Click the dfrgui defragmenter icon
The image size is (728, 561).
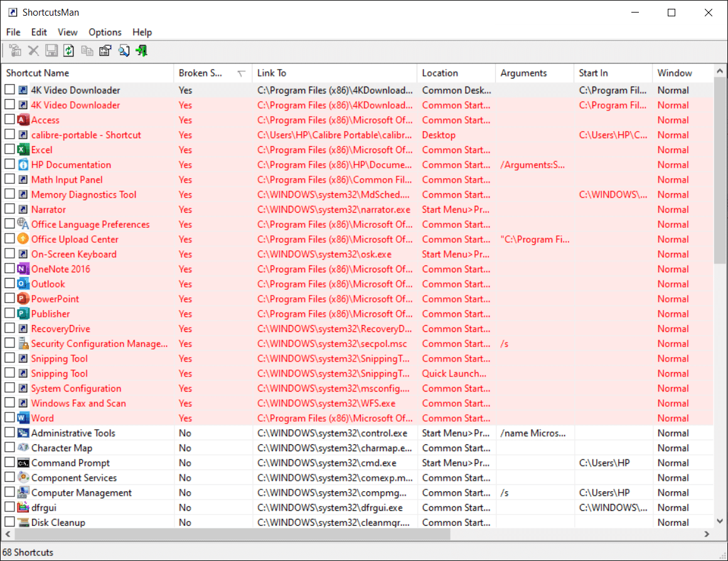point(23,507)
